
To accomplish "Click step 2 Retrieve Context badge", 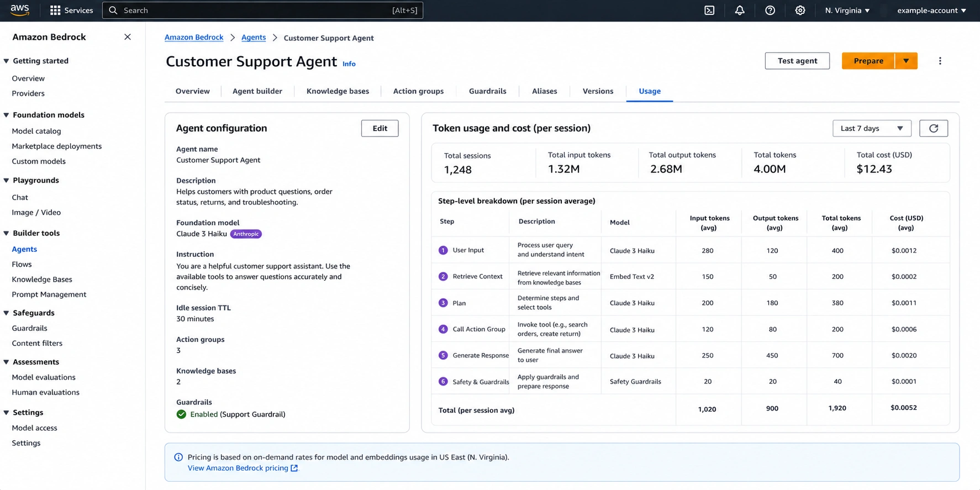I will (x=443, y=276).
